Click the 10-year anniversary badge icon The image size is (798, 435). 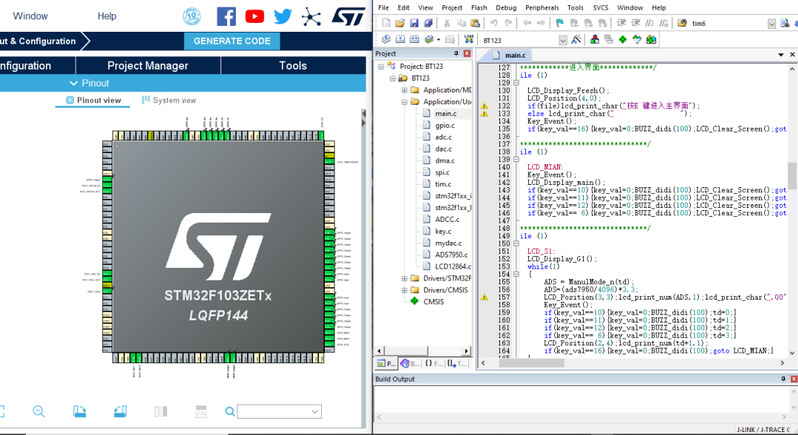[x=192, y=16]
